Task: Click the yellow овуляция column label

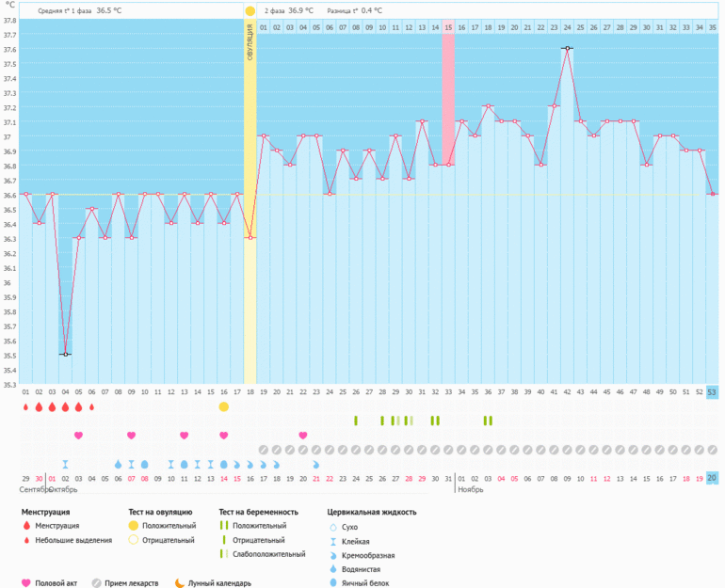Action: 250,42
